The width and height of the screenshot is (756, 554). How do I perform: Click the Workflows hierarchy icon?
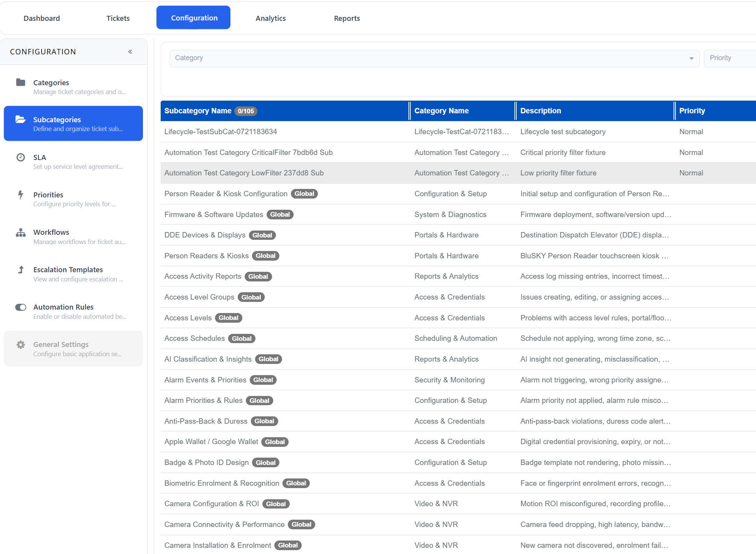[x=20, y=232]
